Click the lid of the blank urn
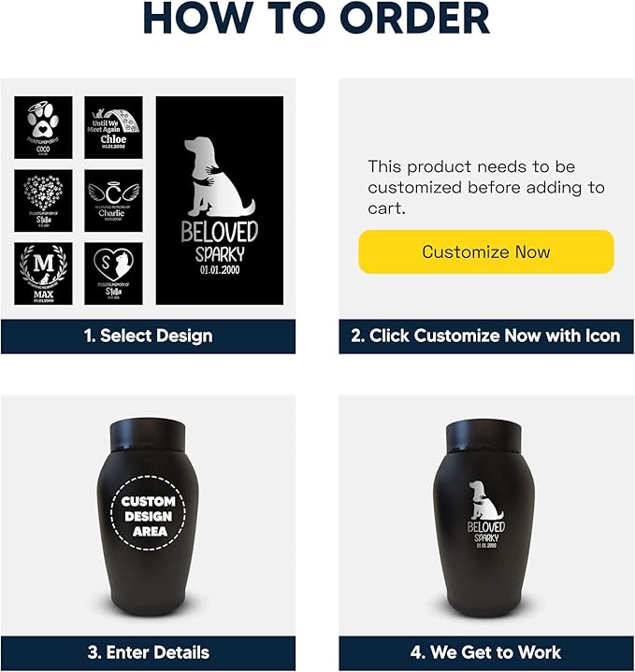 (148, 435)
